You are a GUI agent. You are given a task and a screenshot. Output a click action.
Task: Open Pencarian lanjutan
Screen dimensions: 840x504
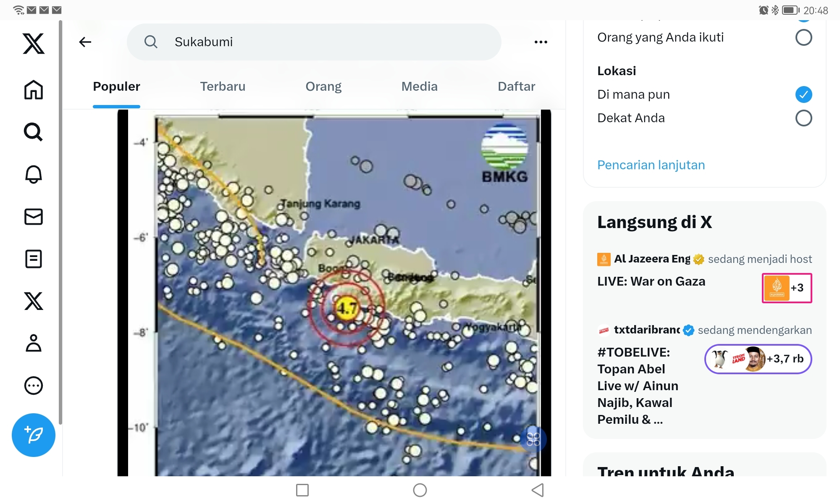651,165
